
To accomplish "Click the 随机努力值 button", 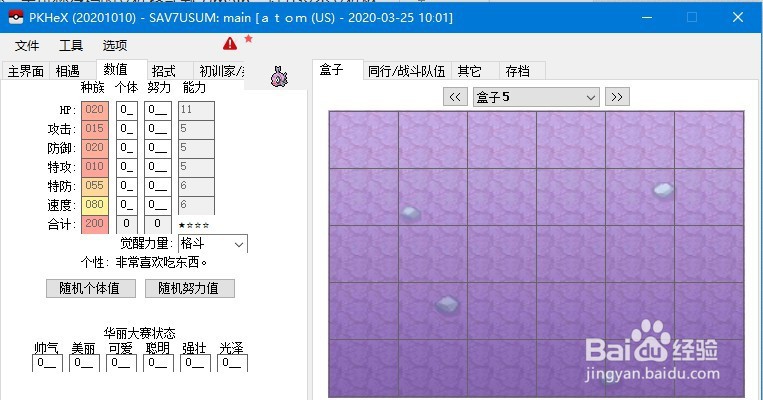I will (190, 288).
